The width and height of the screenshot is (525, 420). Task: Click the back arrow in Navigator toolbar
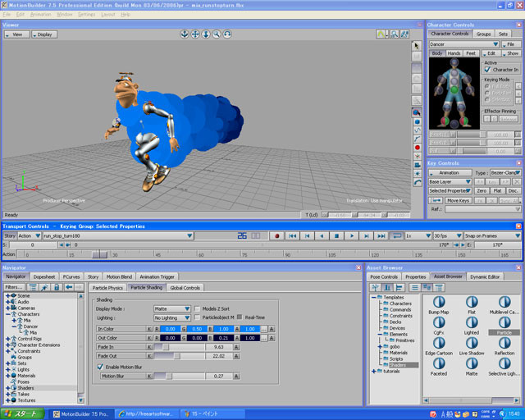69,287
